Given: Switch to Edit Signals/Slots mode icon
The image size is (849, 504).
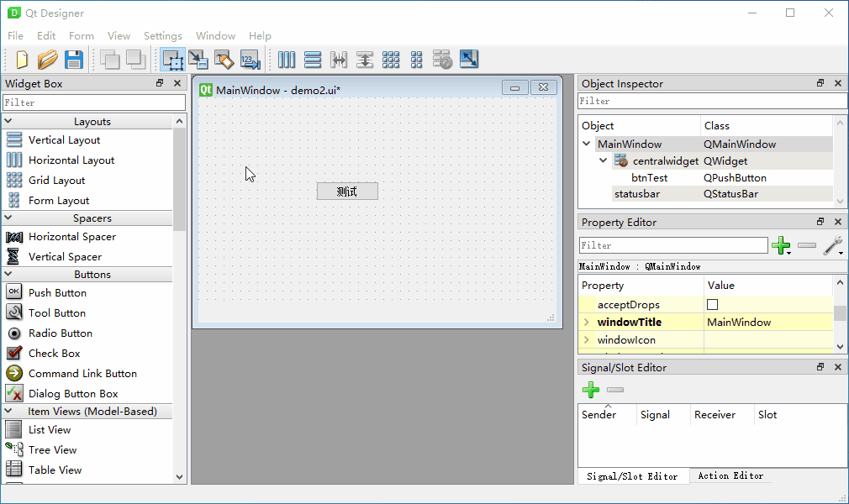Looking at the screenshot, I should [198, 60].
